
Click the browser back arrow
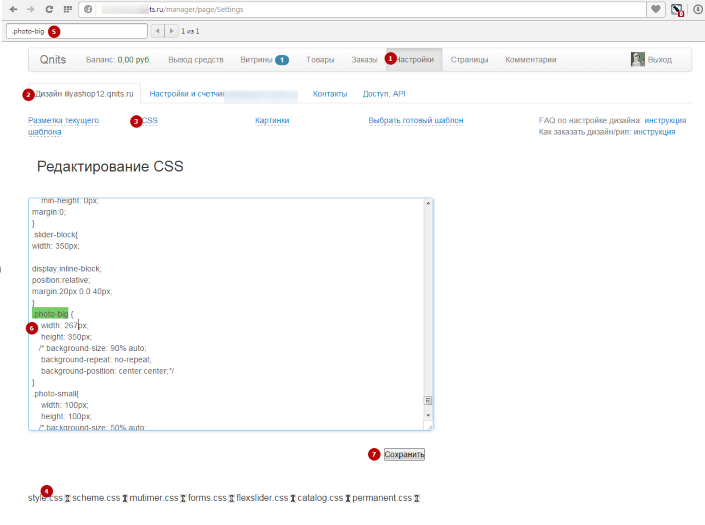(14, 9)
